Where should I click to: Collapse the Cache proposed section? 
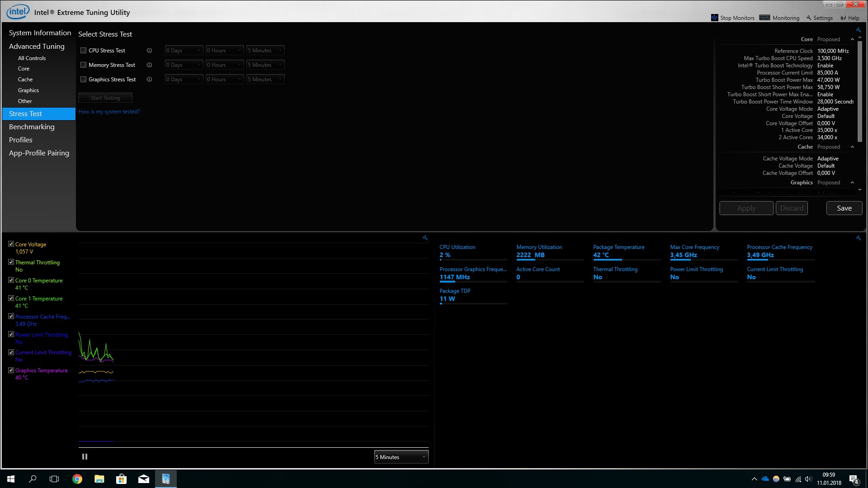click(x=852, y=147)
